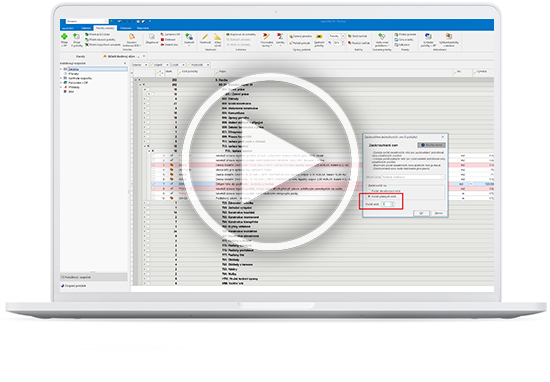Click the red square 'Editovat' ribbon item
The image size is (550, 382).
168,40
